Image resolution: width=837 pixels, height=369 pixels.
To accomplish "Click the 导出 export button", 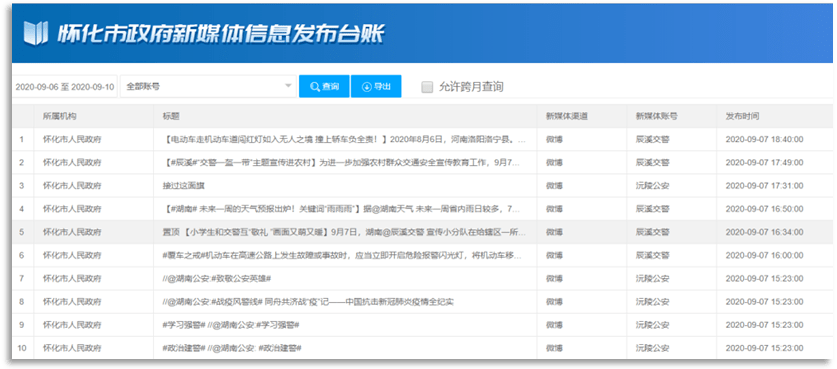I will click(376, 87).
